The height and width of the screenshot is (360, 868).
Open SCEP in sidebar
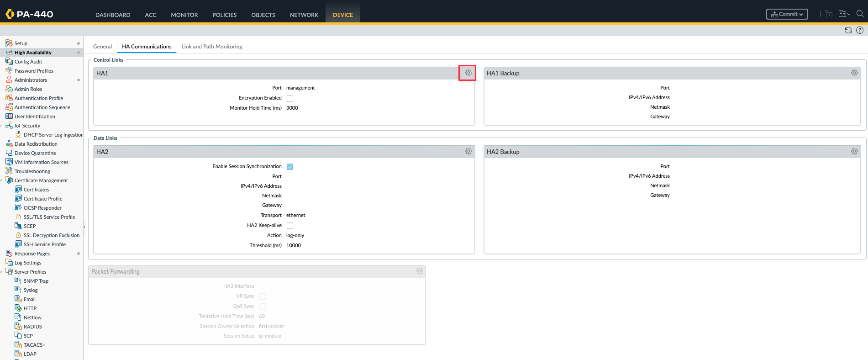(30, 226)
